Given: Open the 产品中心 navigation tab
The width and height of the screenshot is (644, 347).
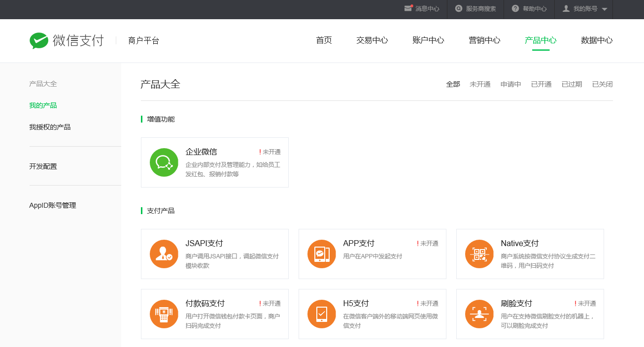Looking at the screenshot, I should click(x=541, y=40).
